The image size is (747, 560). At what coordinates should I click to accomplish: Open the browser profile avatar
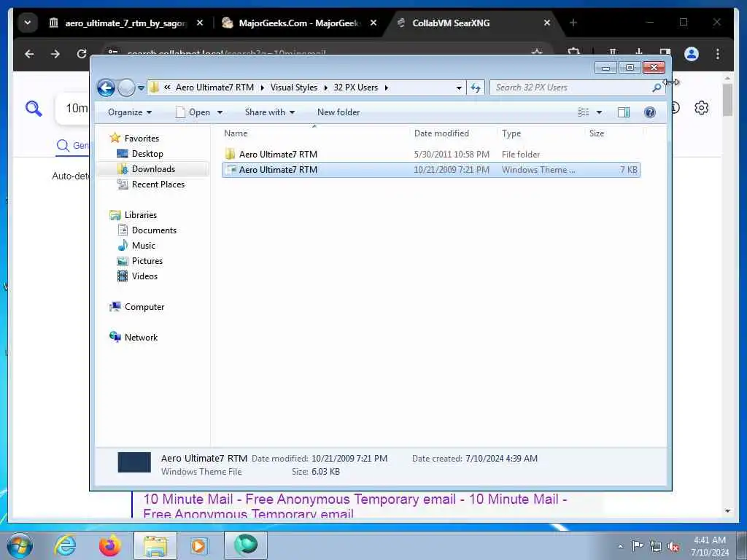click(x=692, y=54)
